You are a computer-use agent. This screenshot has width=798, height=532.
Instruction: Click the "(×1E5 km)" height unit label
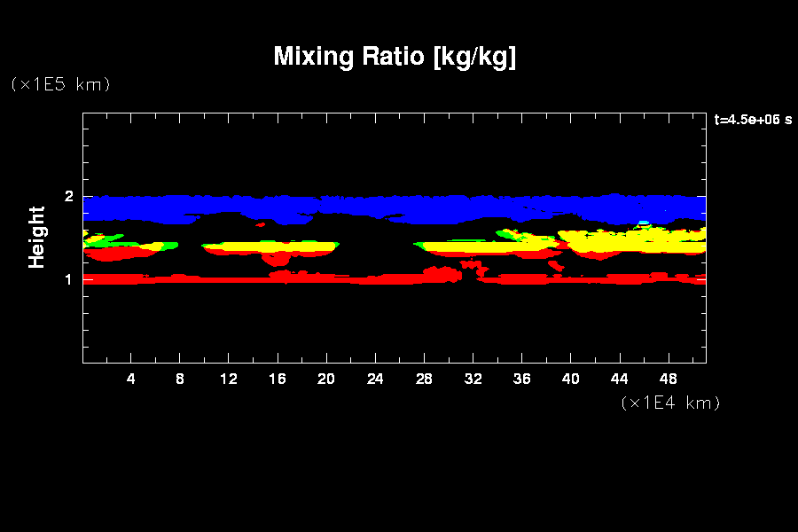point(60,84)
